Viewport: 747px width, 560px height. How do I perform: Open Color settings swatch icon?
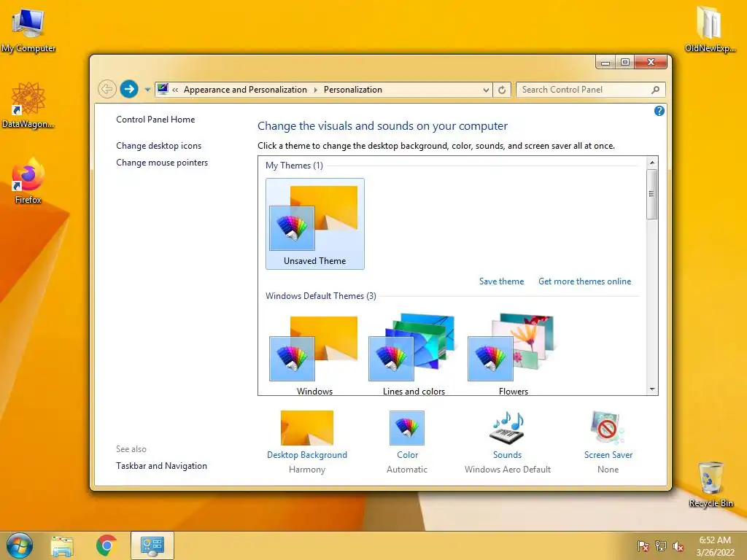407,427
